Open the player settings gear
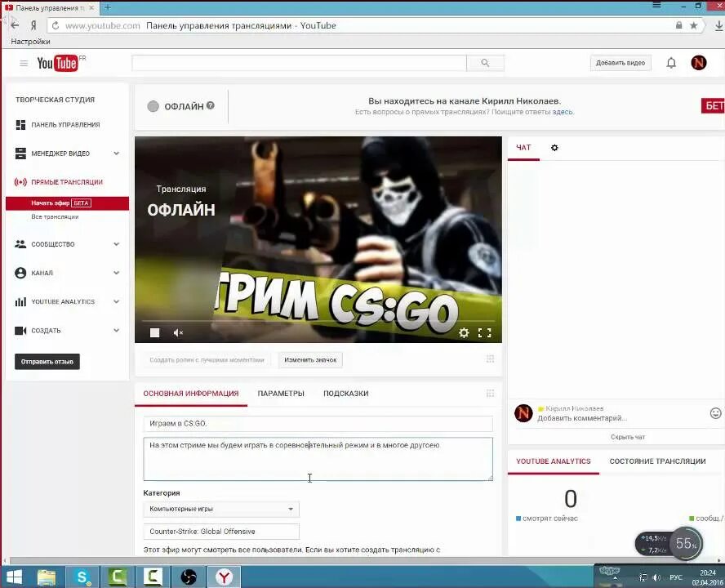The image size is (725, 588). pyautogui.click(x=464, y=332)
